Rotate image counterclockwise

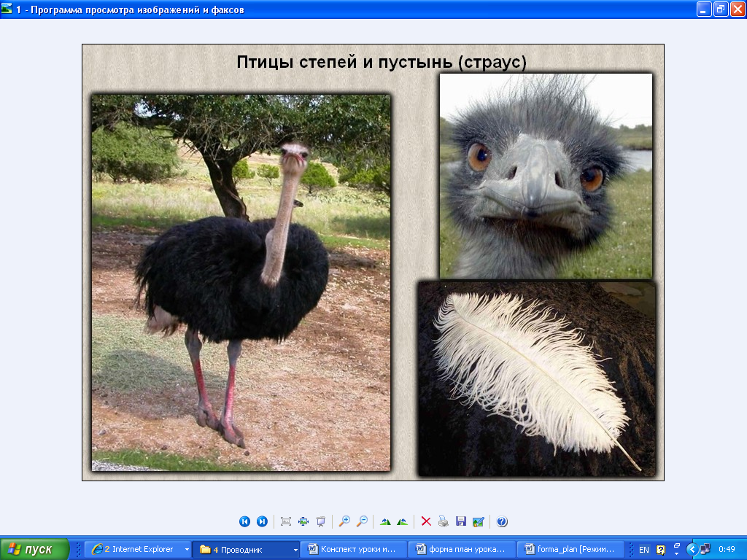[x=403, y=521]
